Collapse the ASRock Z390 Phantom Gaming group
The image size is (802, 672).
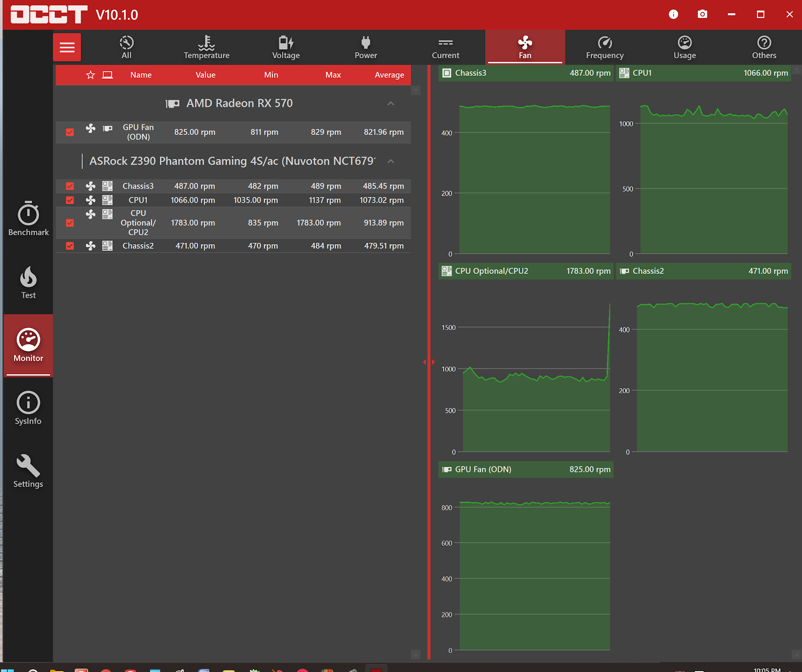point(391,161)
